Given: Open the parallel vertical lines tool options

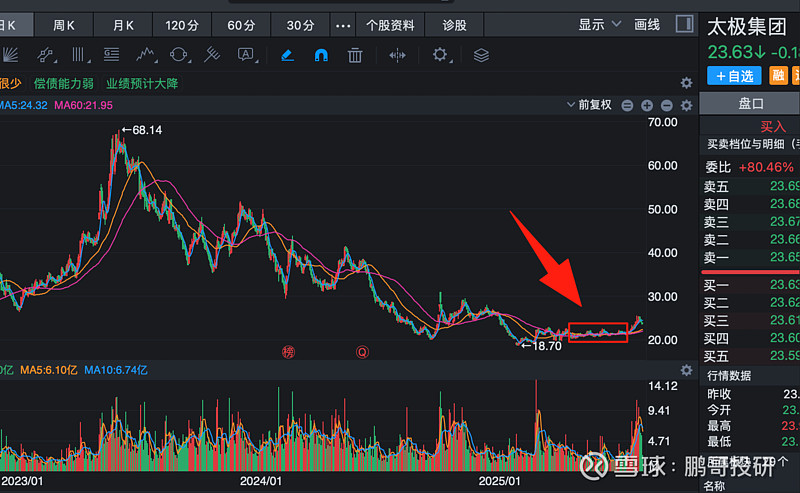Looking at the screenshot, I should (80, 55).
